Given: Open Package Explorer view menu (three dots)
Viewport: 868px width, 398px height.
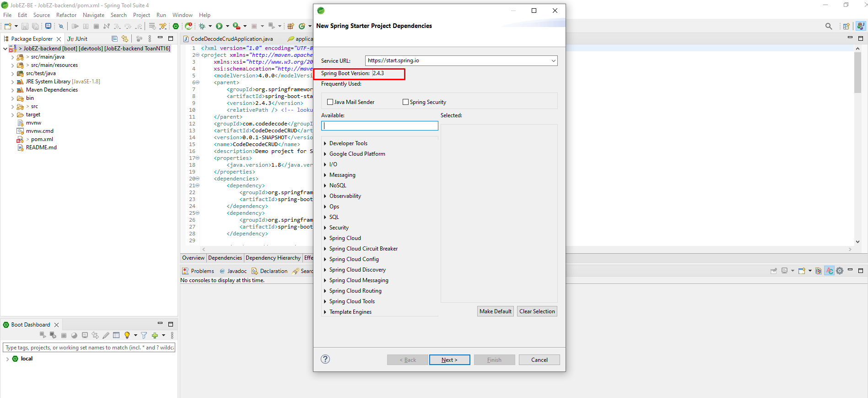Looking at the screenshot, I should (x=150, y=39).
